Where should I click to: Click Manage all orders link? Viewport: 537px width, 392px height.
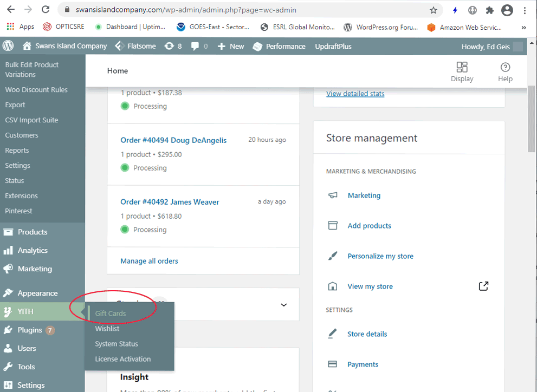[149, 261]
